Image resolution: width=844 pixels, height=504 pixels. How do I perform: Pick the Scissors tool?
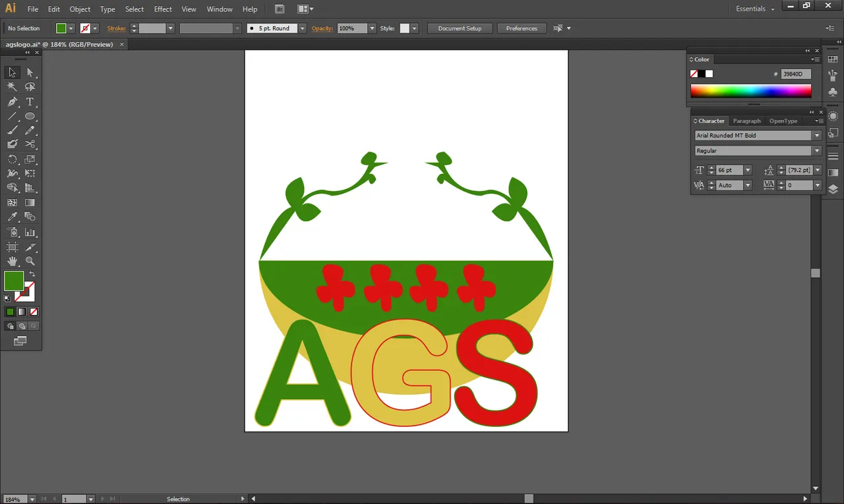pyautogui.click(x=30, y=144)
